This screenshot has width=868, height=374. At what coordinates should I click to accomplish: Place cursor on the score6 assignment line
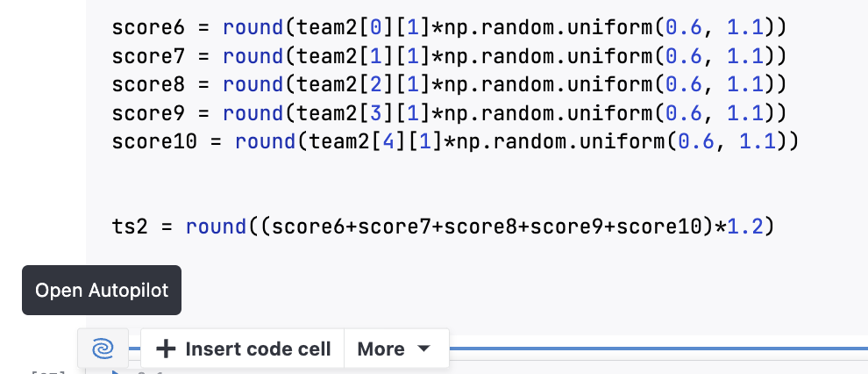pos(438,27)
